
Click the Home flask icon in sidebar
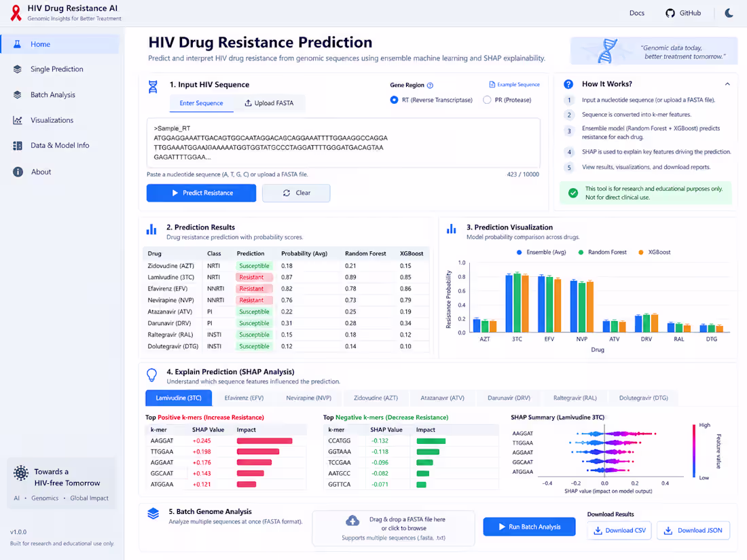click(x=18, y=44)
